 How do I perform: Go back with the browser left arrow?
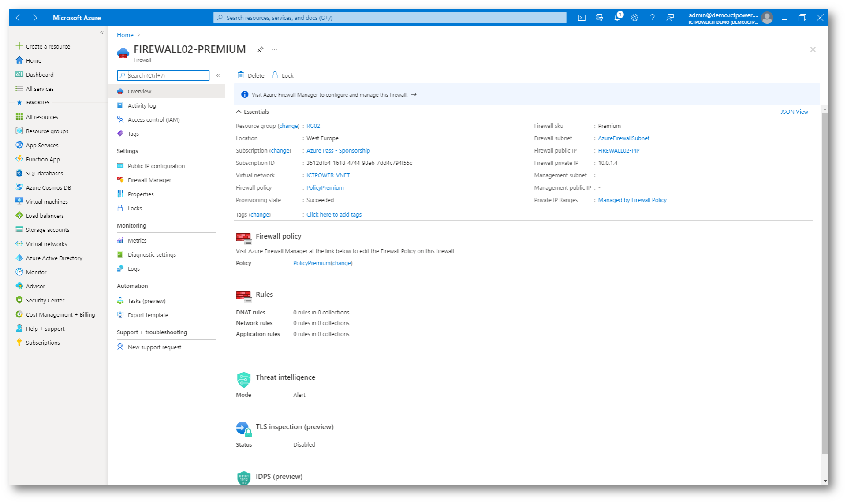18,18
